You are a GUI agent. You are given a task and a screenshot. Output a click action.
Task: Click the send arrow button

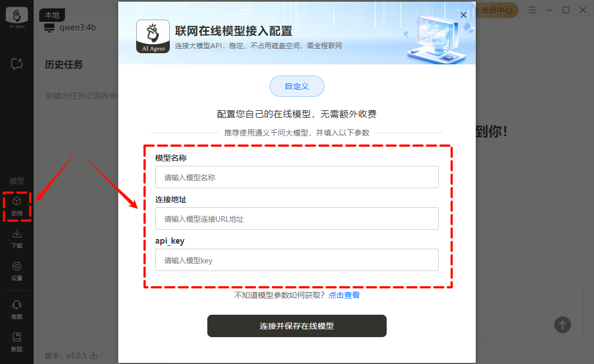tap(563, 325)
